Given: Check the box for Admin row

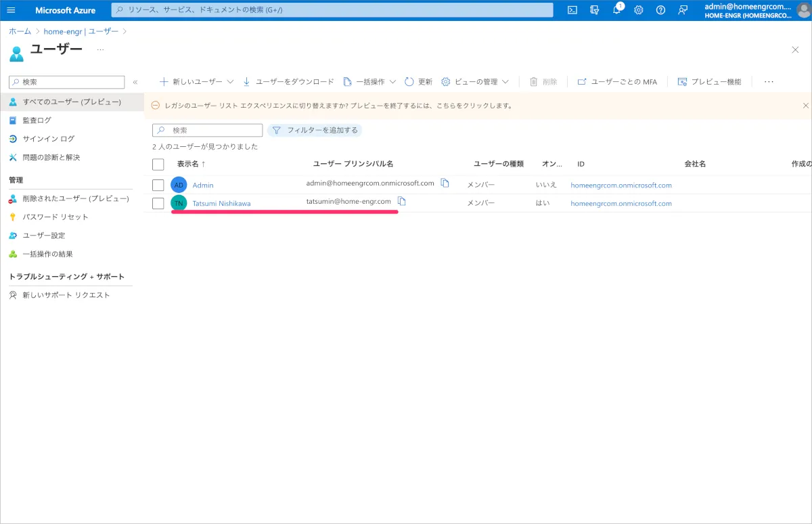Looking at the screenshot, I should 158,185.
